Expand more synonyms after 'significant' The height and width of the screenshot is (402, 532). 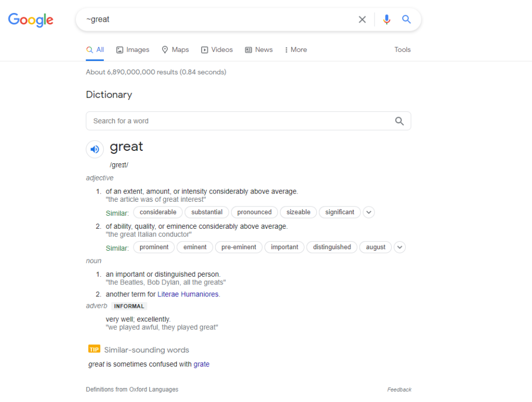tap(368, 212)
